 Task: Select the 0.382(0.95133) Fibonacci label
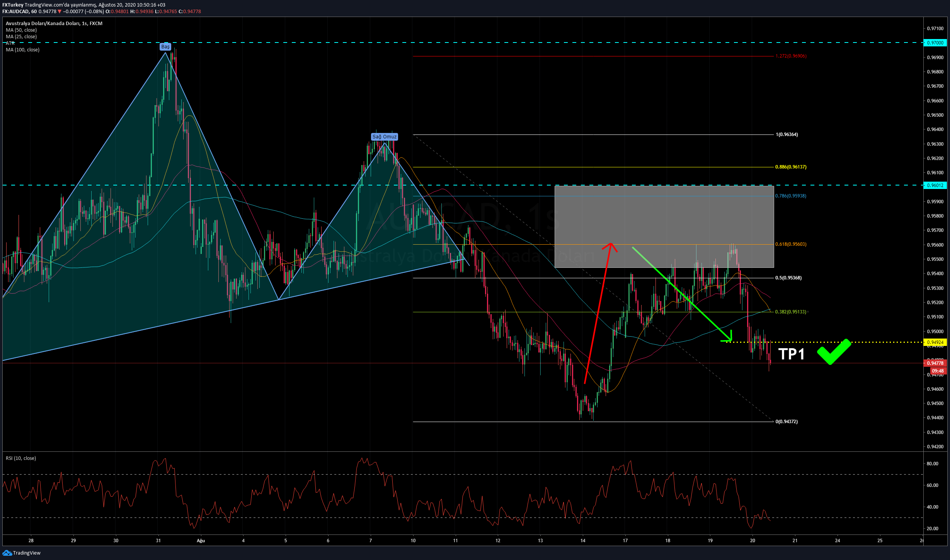point(791,312)
